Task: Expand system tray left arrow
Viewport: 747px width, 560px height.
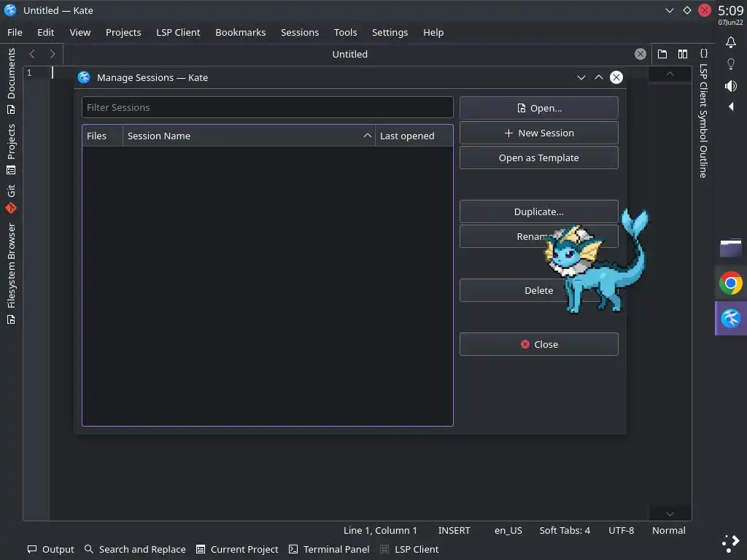Action: 731,106
